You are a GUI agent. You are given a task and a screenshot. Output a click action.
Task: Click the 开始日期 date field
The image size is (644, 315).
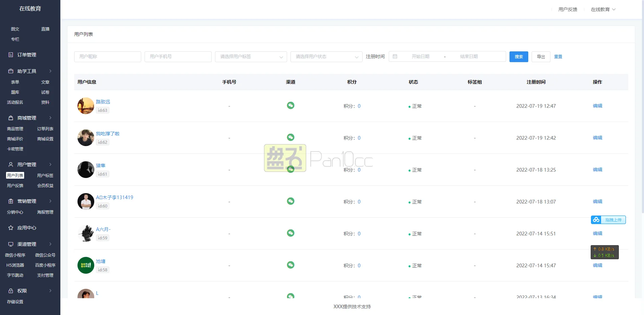click(x=421, y=57)
